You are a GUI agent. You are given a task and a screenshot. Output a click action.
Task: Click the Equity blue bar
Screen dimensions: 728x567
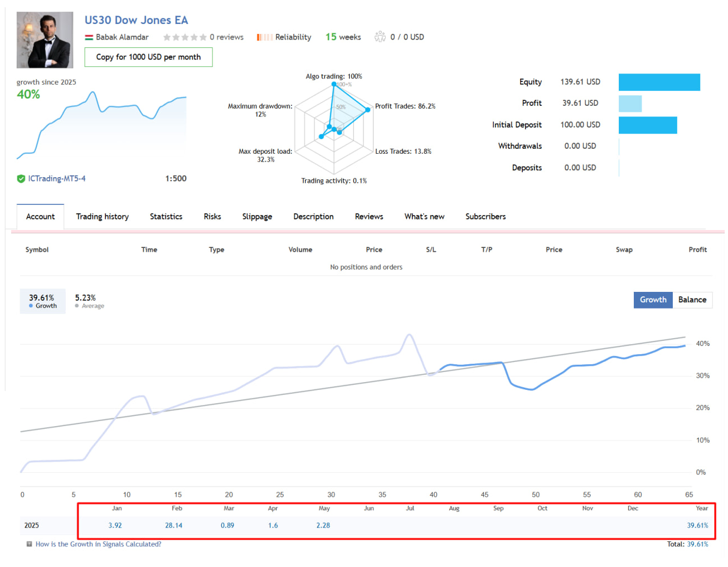pyautogui.click(x=659, y=82)
